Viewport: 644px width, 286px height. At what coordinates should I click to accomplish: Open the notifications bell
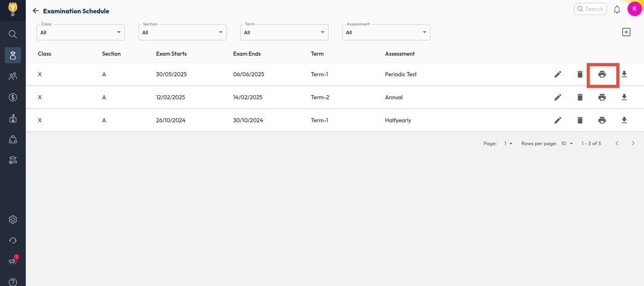click(617, 9)
